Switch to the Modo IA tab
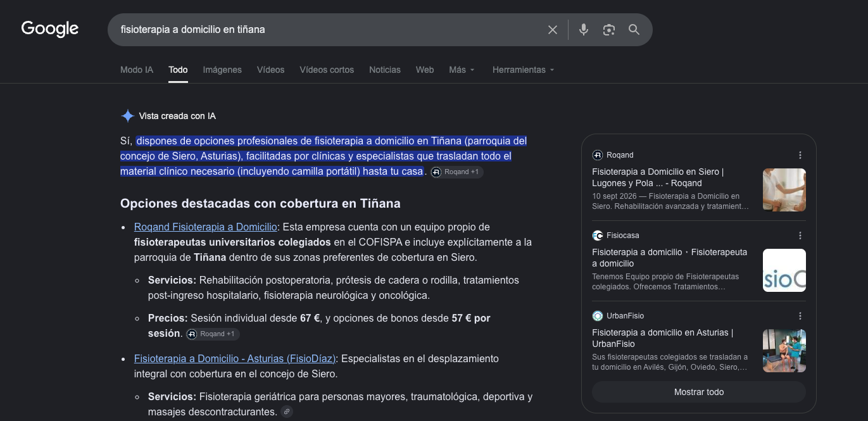The image size is (868, 421). tap(137, 70)
